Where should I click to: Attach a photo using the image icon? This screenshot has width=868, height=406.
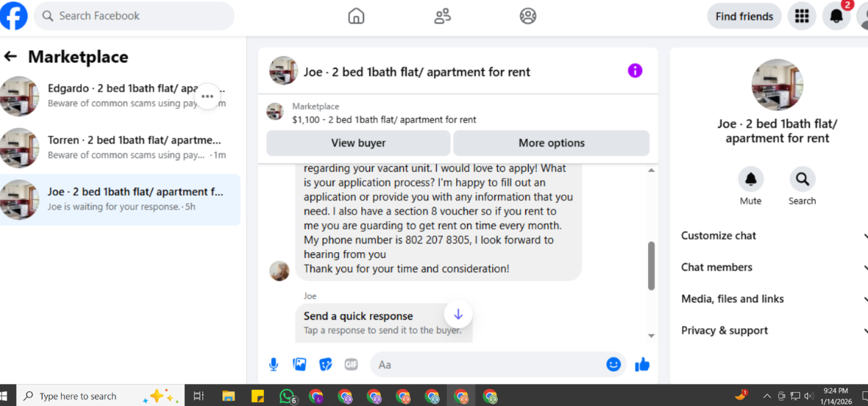(299, 365)
